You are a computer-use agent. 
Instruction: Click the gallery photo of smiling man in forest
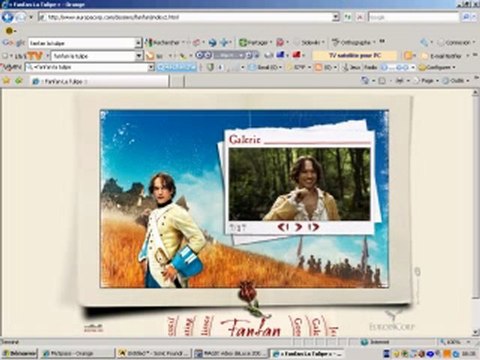click(x=299, y=184)
